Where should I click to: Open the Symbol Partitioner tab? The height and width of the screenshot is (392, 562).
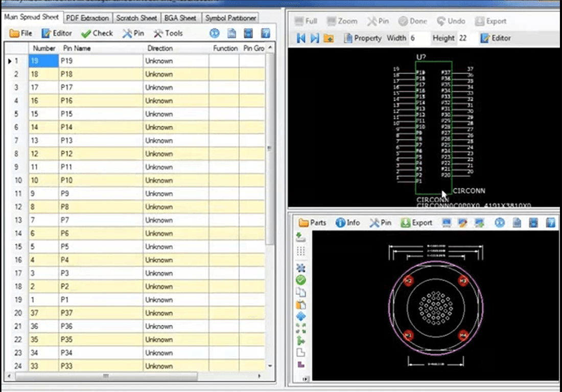pyautogui.click(x=230, y=18)
